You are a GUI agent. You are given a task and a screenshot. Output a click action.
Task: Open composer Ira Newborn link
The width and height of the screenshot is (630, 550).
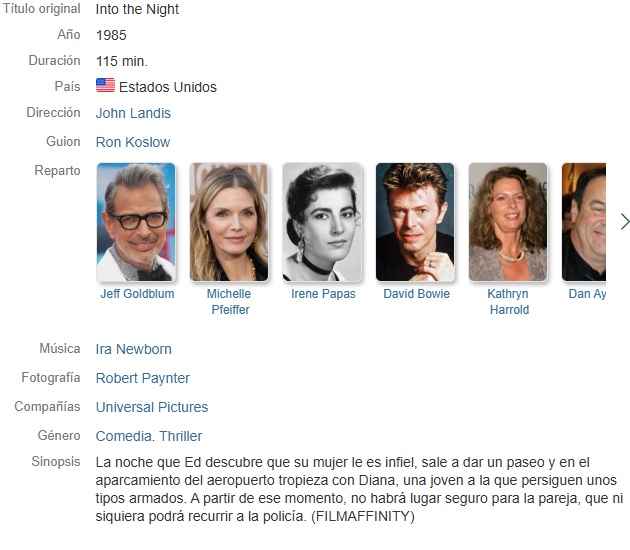tap(133, 349)
